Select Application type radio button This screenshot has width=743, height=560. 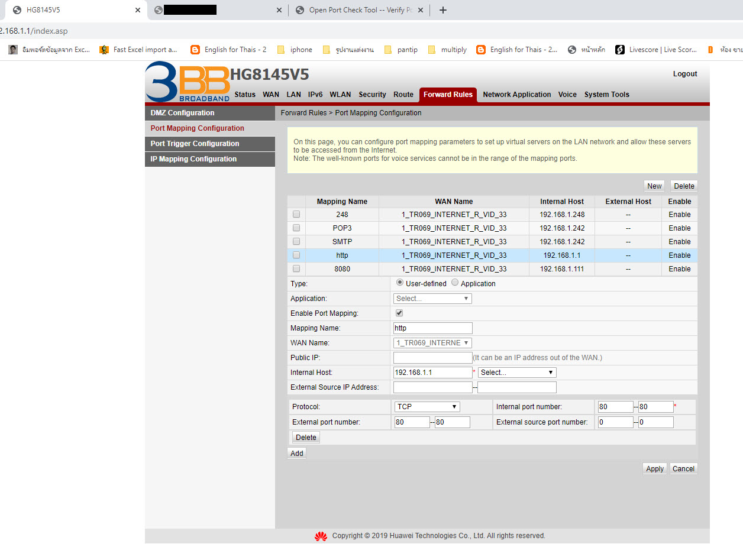coord(455,283)
